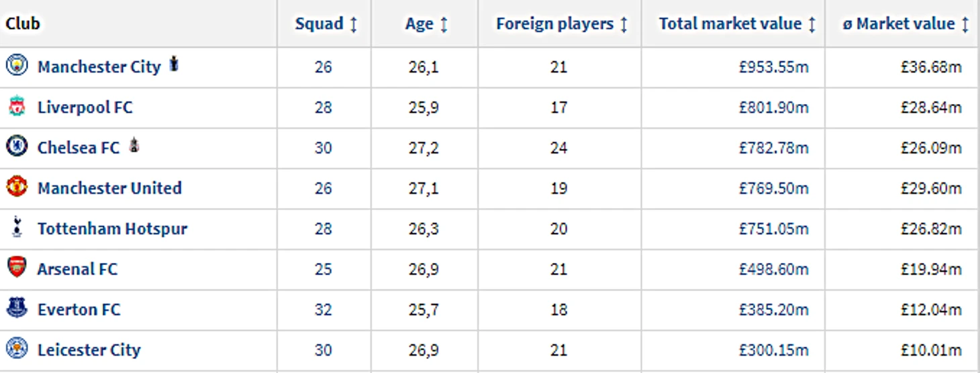The width and height of the screenshot is (980, 373).
Task: Open the Leicester City club link
Action: 89,350
